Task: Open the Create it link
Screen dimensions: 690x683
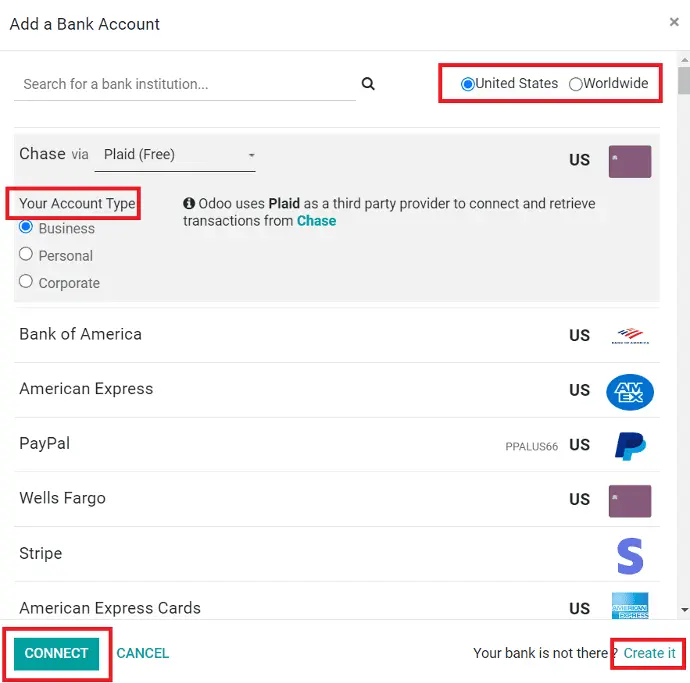Action: click(649, 653)
